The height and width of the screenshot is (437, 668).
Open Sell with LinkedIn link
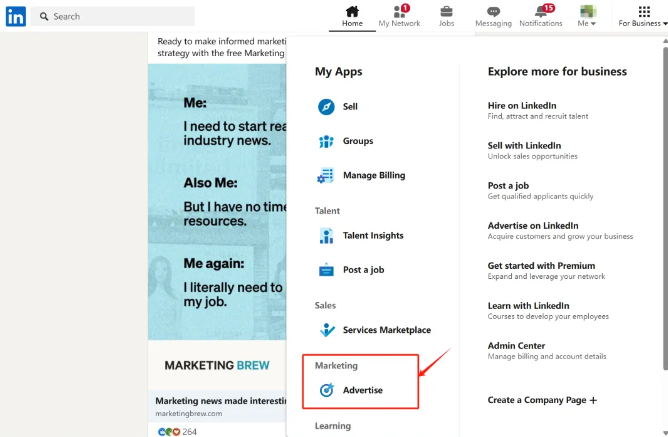(x=524, y=146)
